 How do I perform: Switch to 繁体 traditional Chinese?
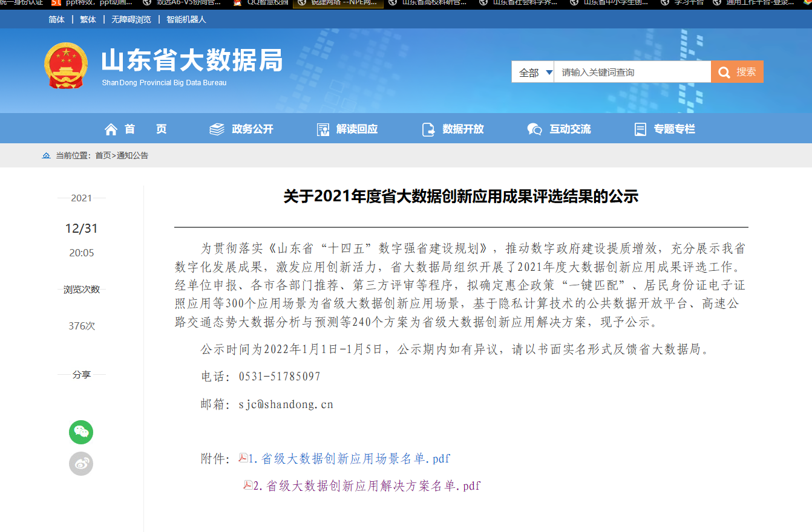(88, 19)
